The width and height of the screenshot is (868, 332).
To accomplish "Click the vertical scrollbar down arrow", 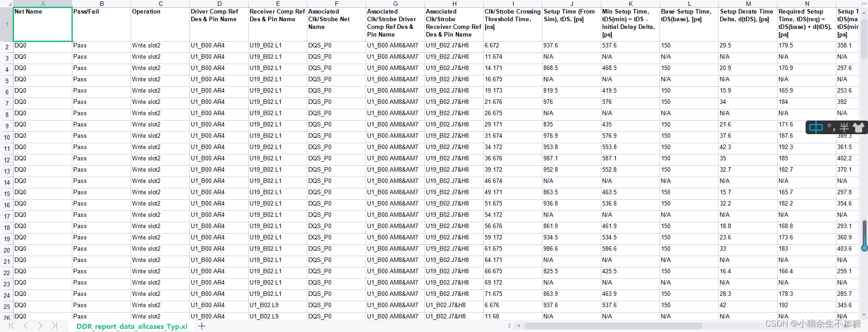I will pyautogui.click(x=864, y=315).
